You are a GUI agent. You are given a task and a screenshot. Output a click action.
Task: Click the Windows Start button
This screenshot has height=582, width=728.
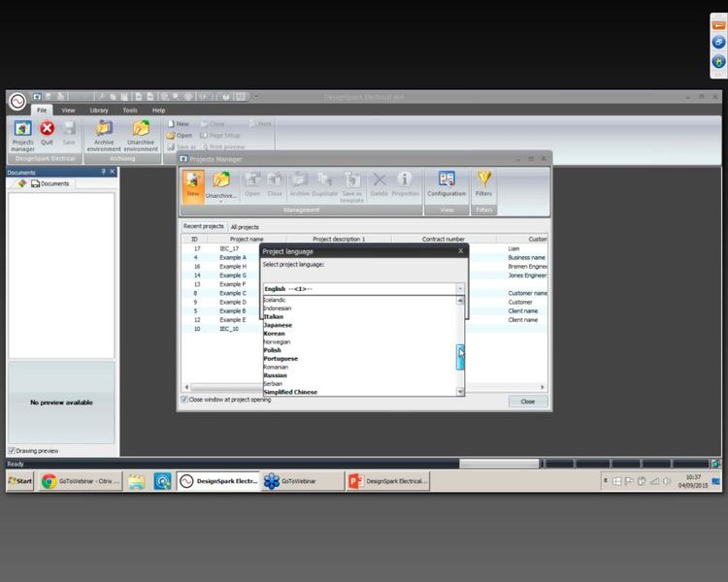tap(20, 481)
